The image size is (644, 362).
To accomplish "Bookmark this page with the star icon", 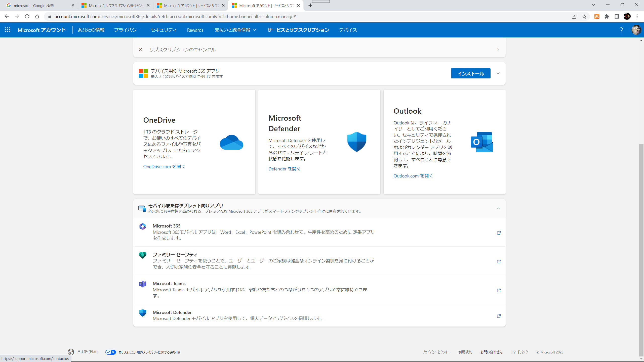I will pos(584,17).
